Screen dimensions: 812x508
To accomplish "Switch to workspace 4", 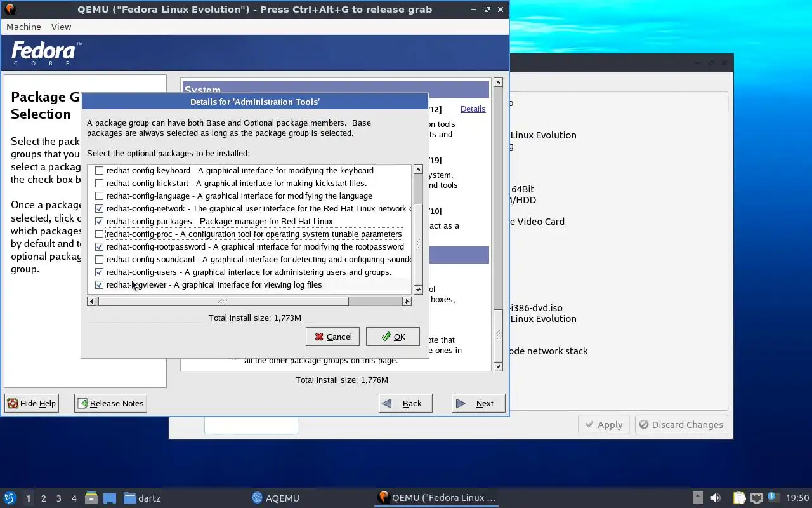I will point(74,498).
